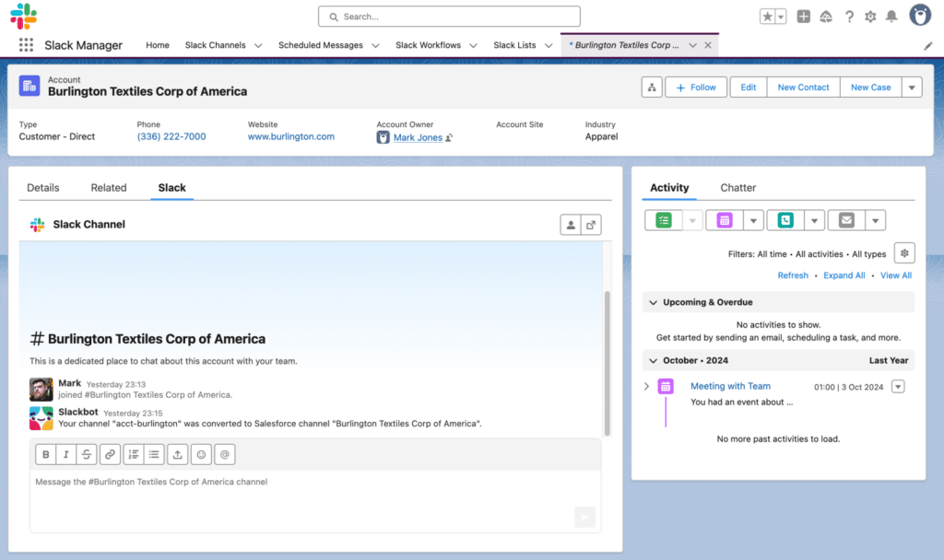Open the Slack Workflows nav item
The image size is (944, 560).
[x=428, y=45]
